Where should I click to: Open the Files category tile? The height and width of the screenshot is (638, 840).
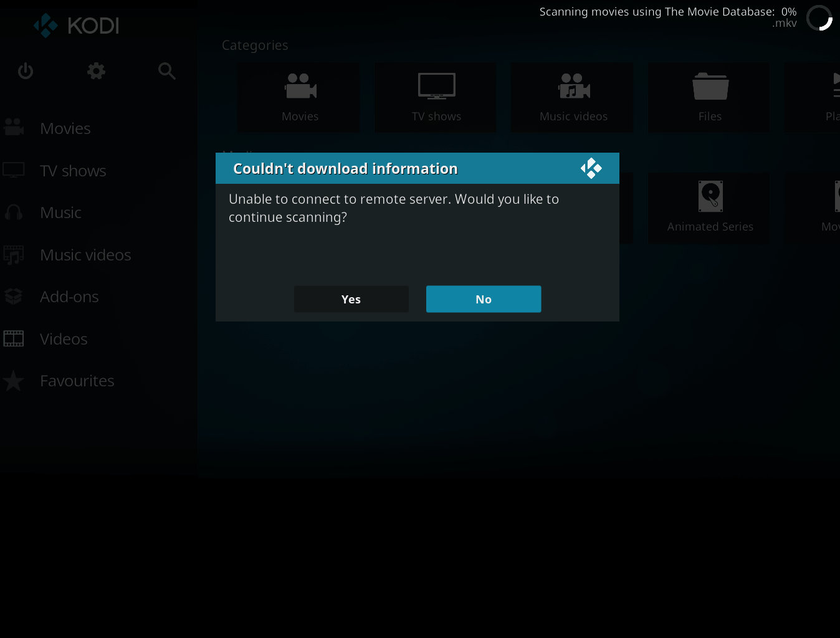(709, 97)
